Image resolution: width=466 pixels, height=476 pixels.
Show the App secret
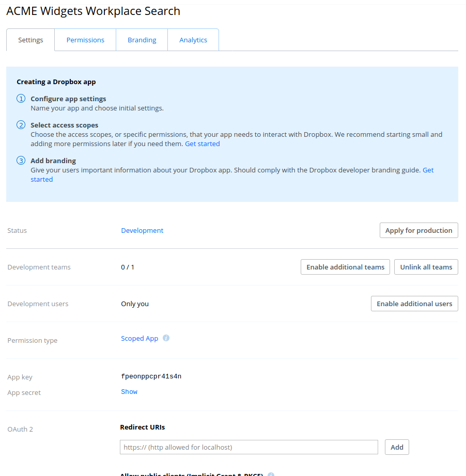pos(129,392)
